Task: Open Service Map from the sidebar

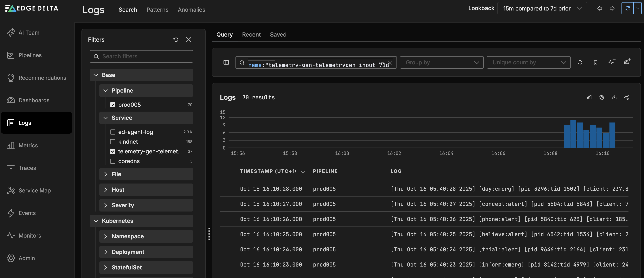Action: 35,190
